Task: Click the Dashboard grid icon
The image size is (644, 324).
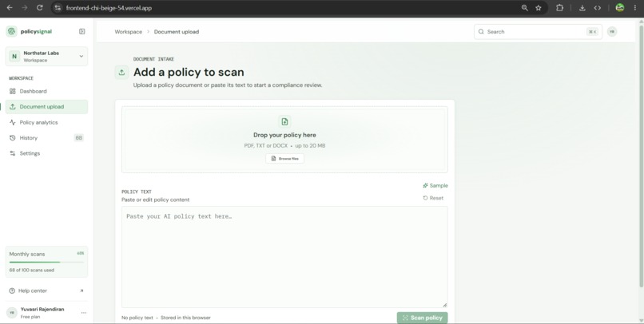Action: (12, 91)
